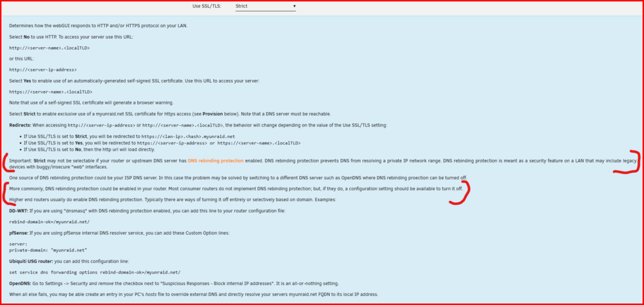
Task: Click 'Determines how the webGUI responds' sentence
Action: (x=98, y=26)
